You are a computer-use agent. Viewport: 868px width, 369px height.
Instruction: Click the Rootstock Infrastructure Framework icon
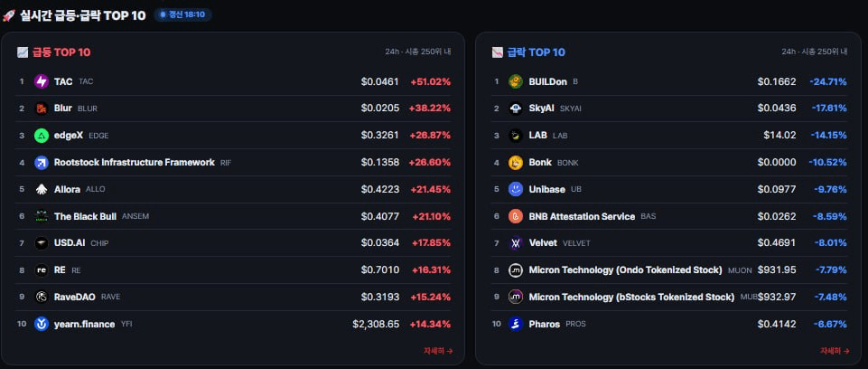[42, 162]
